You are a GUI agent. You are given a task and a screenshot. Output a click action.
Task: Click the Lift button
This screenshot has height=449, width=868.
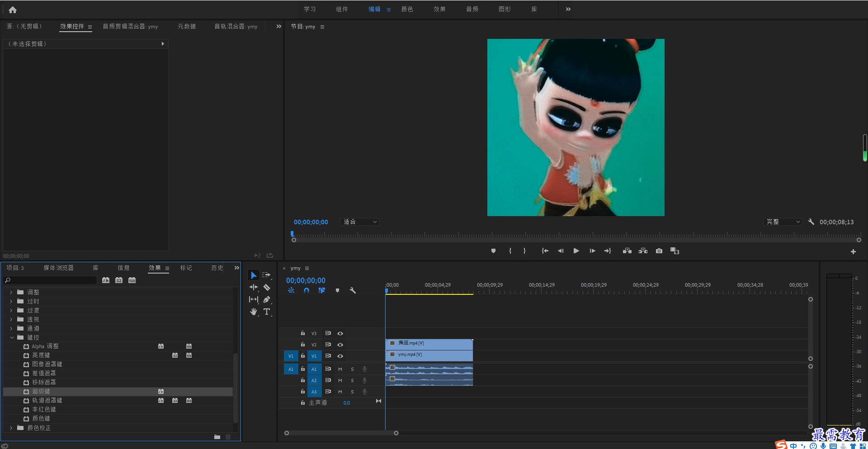coord(627,251)
